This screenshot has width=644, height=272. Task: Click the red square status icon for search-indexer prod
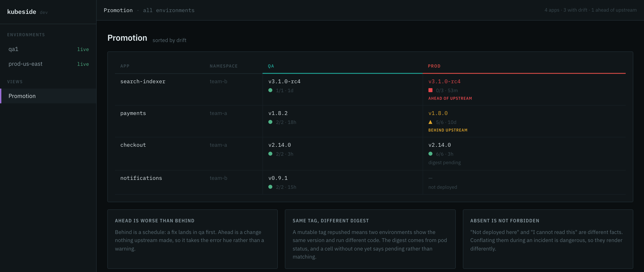click(x=430, y=90)
